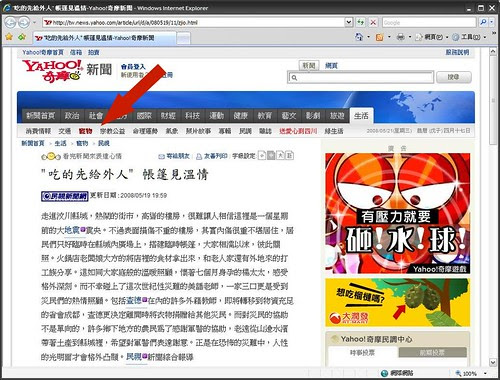Image resolution: width=500 pixels, height=380 pixels.
Task: Choose the smallest font size icon
Action: pos(262,155)
